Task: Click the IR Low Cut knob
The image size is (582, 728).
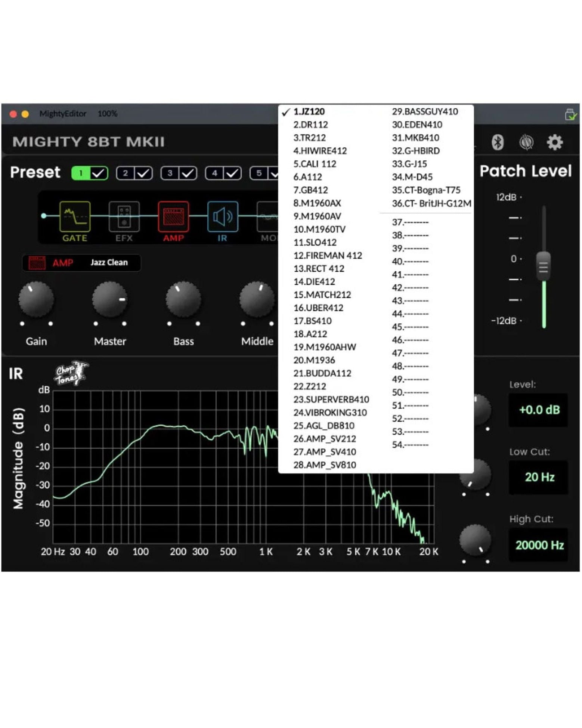Action: (x=475, y=475)
